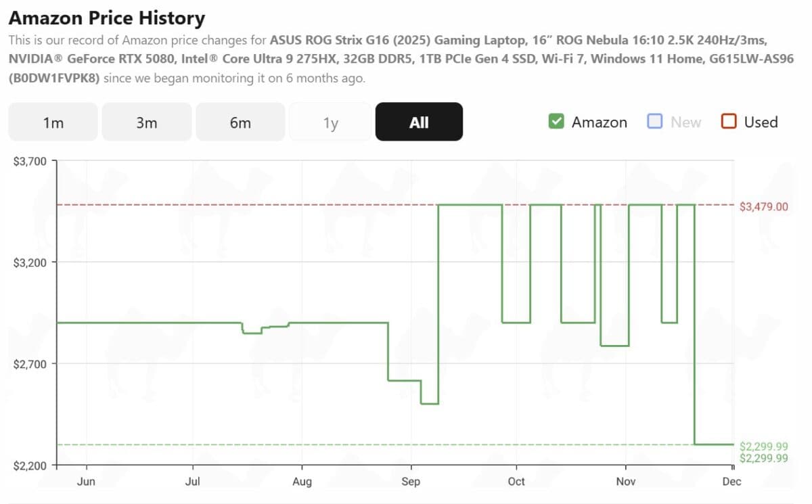Click the All time range button
812x504 pixels.
[419, 122]
